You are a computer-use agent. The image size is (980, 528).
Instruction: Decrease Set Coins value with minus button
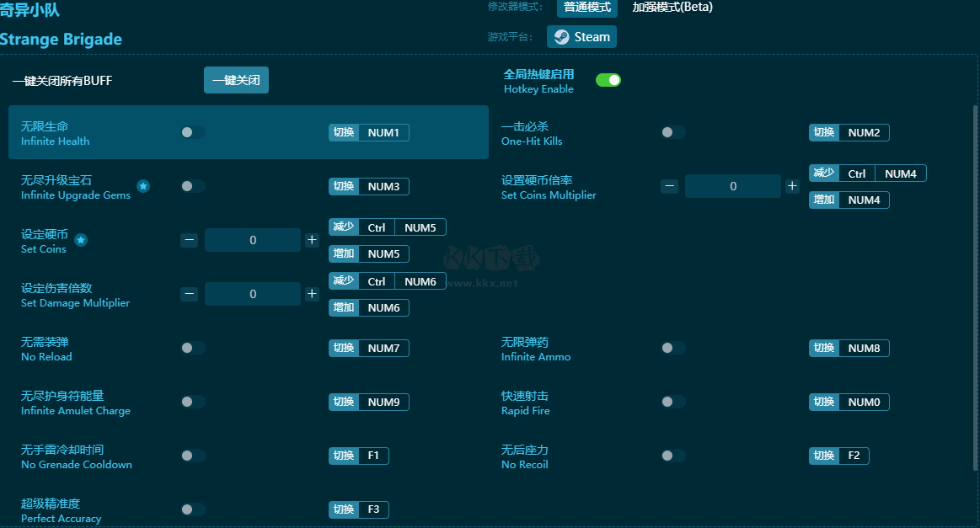(x=190, y=240)
